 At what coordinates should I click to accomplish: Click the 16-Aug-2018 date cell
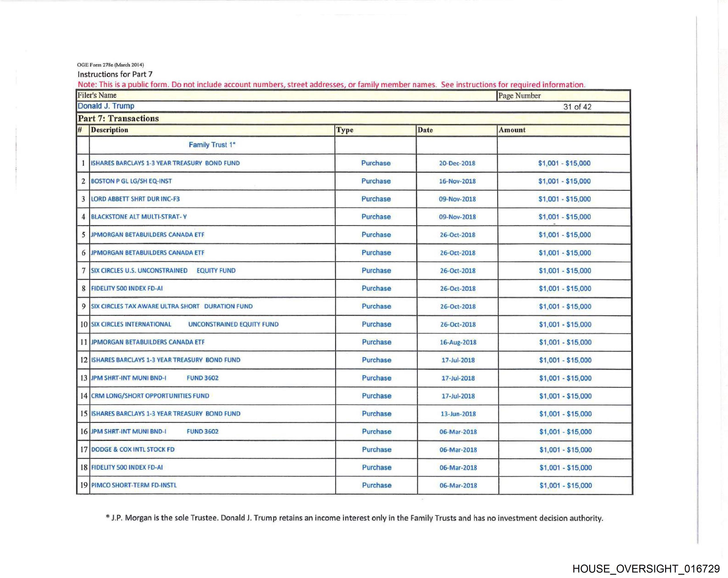coord(458,342)
